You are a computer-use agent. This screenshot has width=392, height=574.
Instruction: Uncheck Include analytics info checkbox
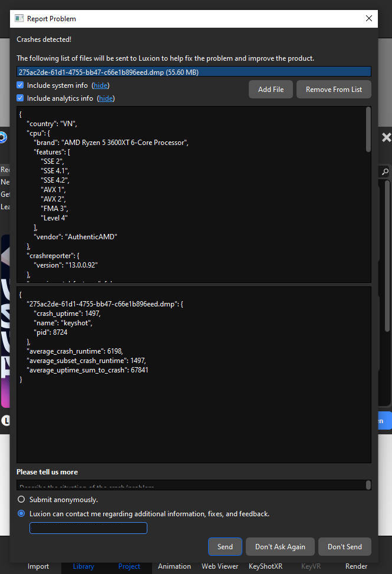click(20, 98)
